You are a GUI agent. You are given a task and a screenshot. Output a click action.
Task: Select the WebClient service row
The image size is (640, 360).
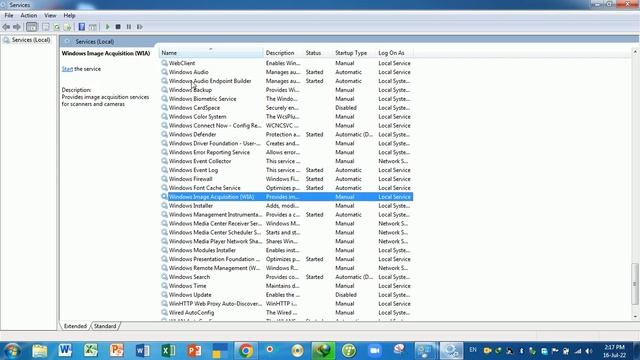point(286,63)
